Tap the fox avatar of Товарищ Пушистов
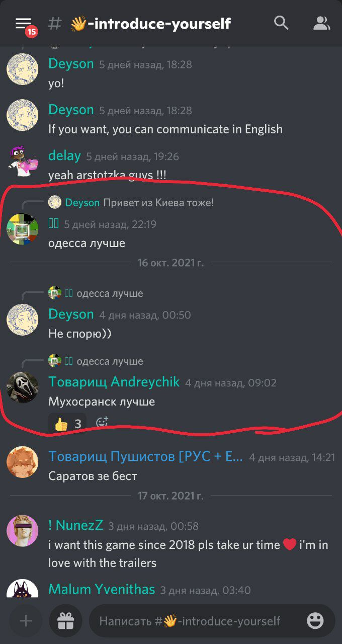 point(23,462)
